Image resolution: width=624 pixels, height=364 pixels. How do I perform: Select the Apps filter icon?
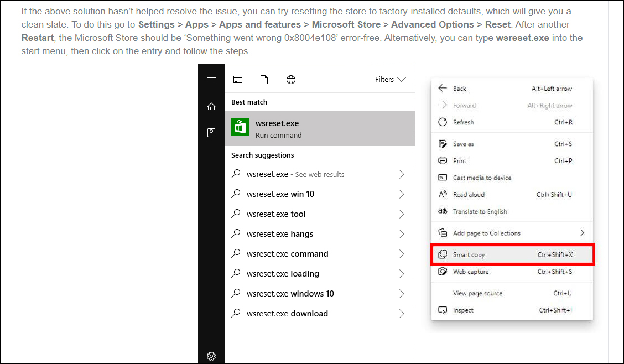pos(238,80)
